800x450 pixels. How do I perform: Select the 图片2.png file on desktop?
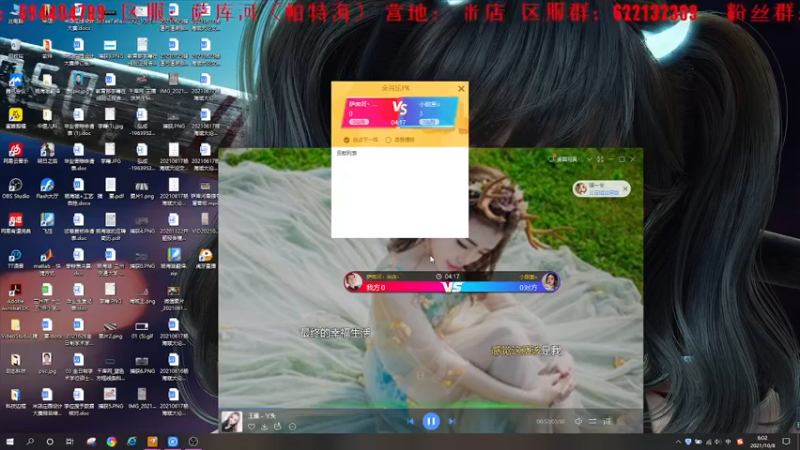110,330
